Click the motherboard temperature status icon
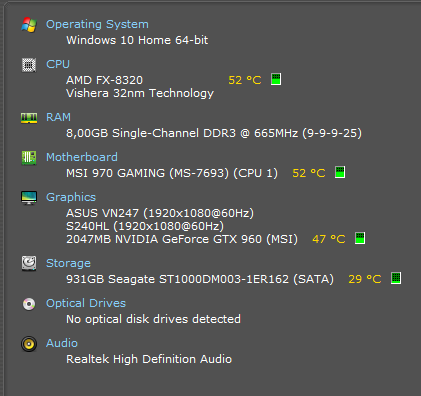This screenshot has height=396, width=421. tap(340, 172)
